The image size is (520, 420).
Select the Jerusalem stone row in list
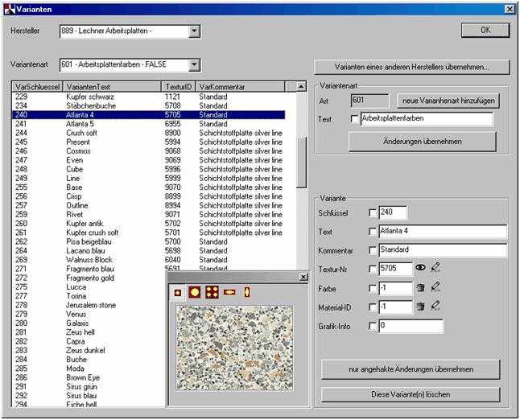click(91, 305)
